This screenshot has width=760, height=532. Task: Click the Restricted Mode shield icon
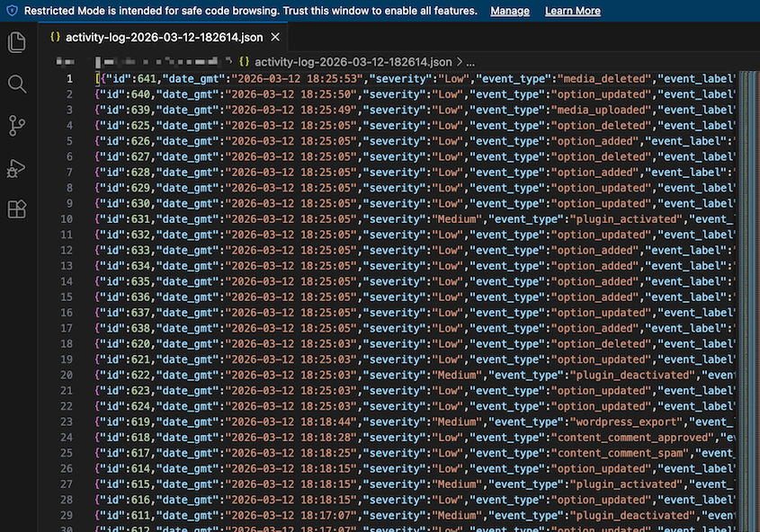(10, 11)
